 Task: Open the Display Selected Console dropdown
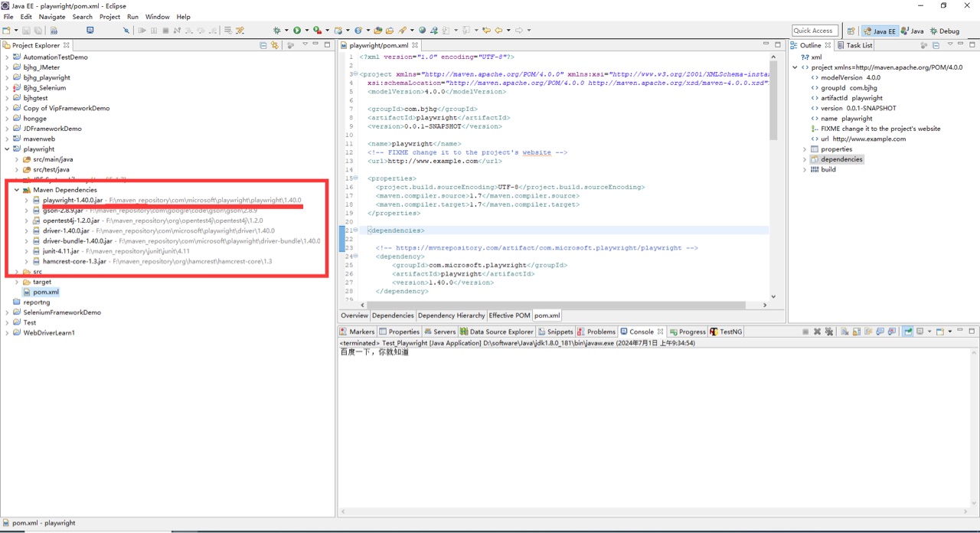tap(929, 332)
